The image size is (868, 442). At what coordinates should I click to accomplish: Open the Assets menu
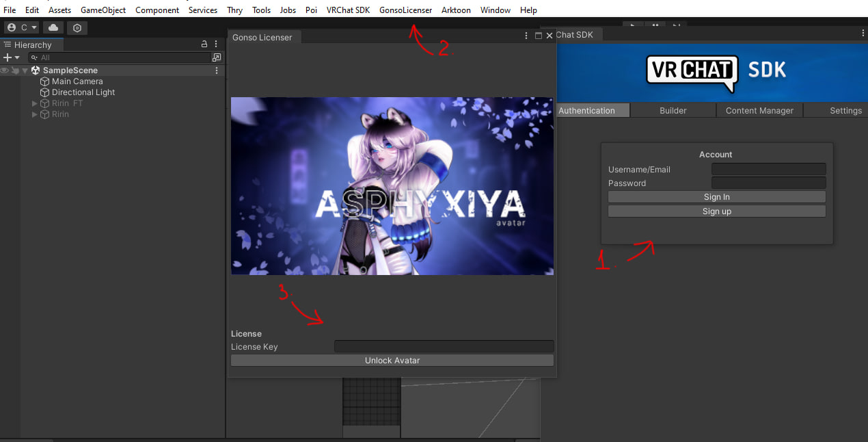point(59,10)
